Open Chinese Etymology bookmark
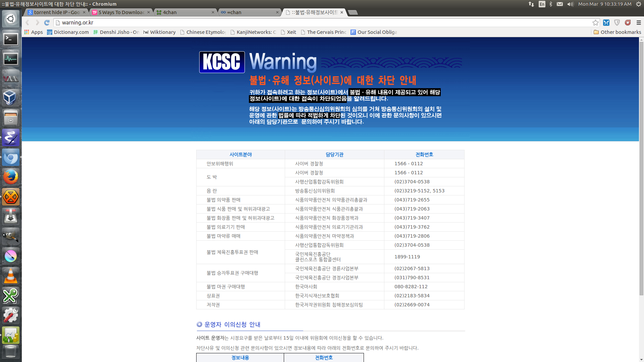Image resolution: width=644 pixels, height=362 pixels. pos(203,32)
